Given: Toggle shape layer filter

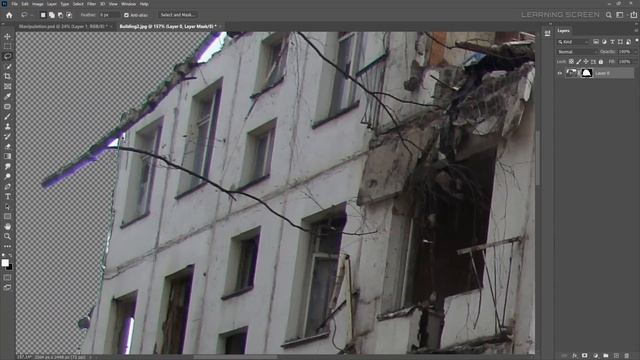Looking at the screenshot, I should click(x=620, y=42).
